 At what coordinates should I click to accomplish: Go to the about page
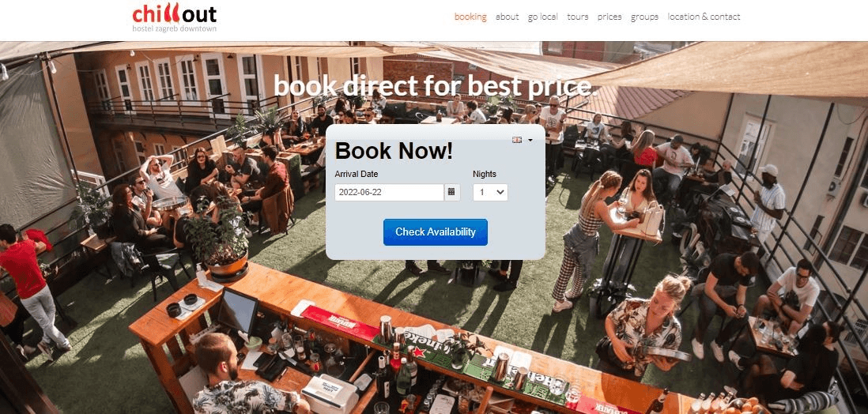[507, 17]
